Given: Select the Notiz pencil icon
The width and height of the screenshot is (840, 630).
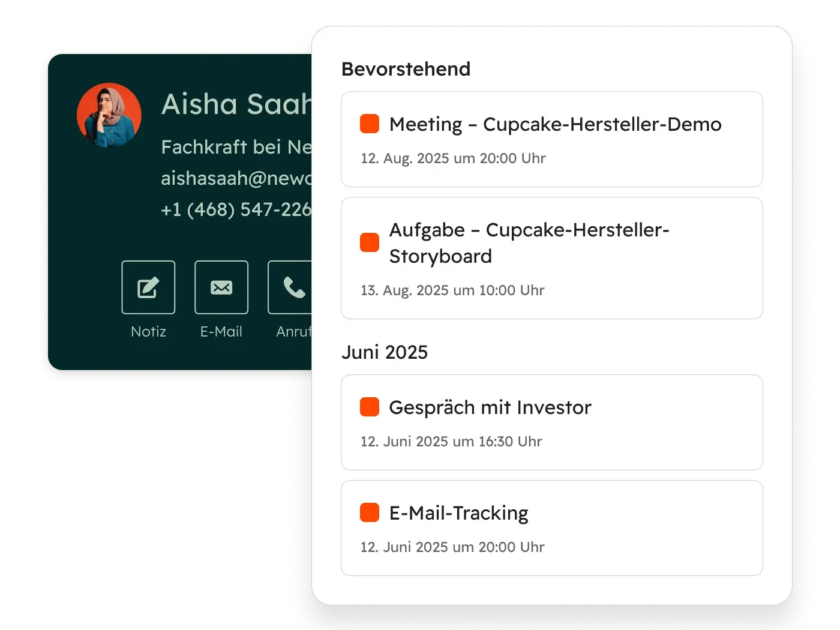Looking at the screenshot, I should click(x=148, y=287).
